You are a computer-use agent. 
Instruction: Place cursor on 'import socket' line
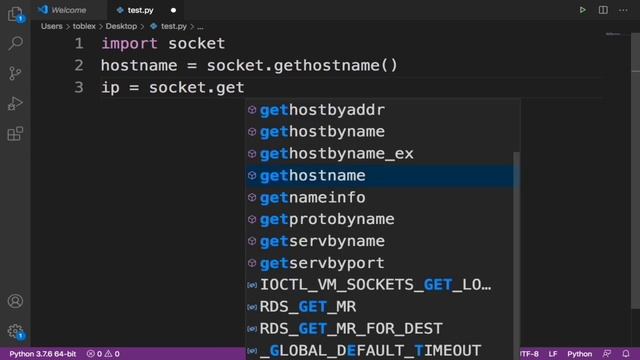[x=163, y=43]
